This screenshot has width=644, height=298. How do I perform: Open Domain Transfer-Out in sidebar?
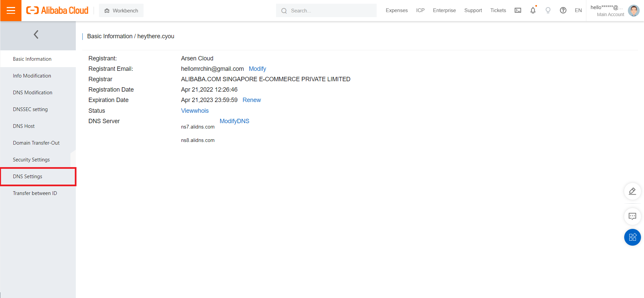[38, 143]
